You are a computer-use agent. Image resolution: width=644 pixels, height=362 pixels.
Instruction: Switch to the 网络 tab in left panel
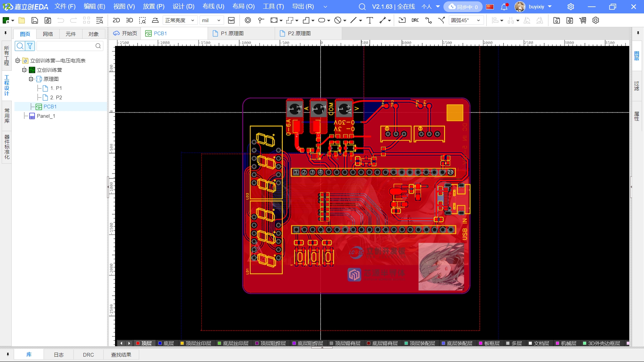pos(48,34)
